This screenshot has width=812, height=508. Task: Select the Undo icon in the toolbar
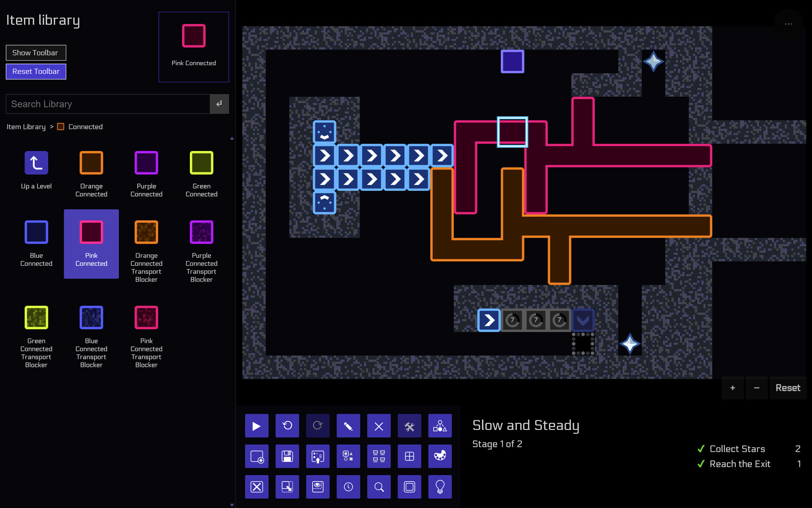[287, 426]
